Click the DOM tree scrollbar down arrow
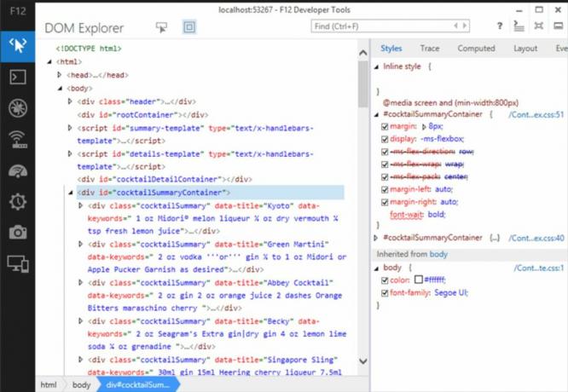This screenshot has width=568, height=392. tap(363, 360)
